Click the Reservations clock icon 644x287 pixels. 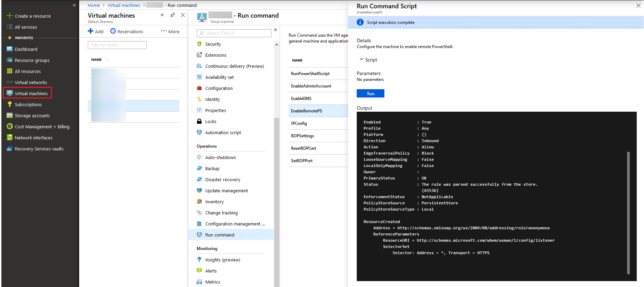[x=113, y=31]
